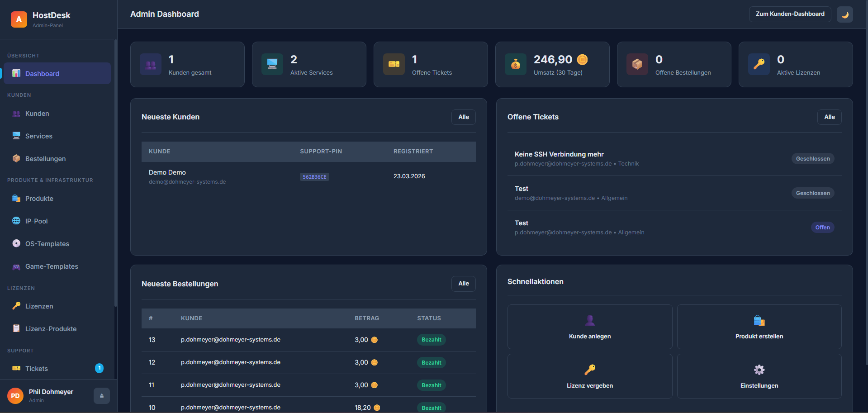Click Alle in the Offene Tickets panel
Image resolution: width=868 pixels, height=413 pixels.
[829, 117]
